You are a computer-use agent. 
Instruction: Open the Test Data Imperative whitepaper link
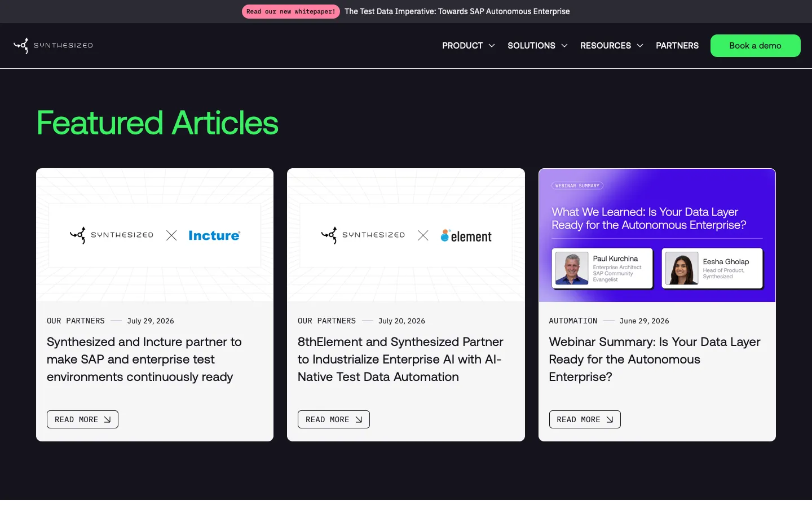[x=457, y=11]
